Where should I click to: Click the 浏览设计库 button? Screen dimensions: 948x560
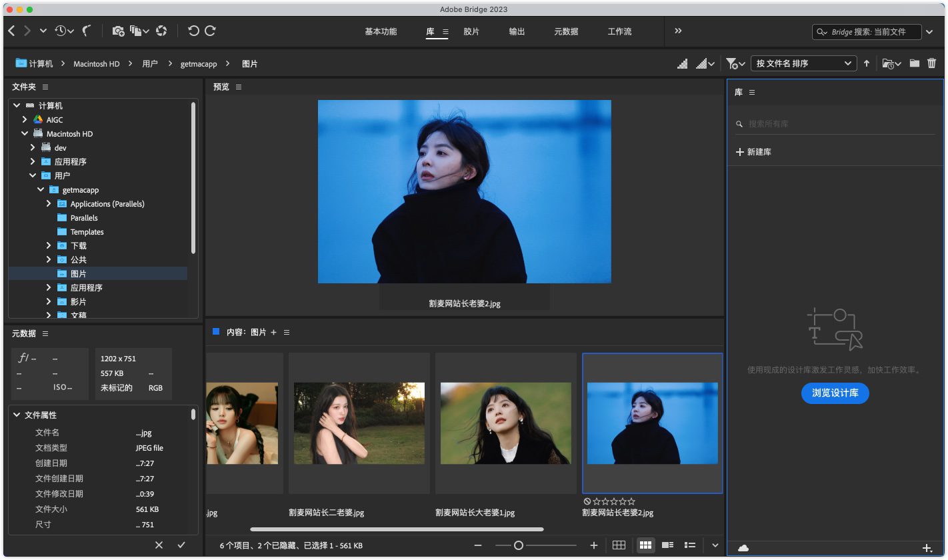[835, 393]
